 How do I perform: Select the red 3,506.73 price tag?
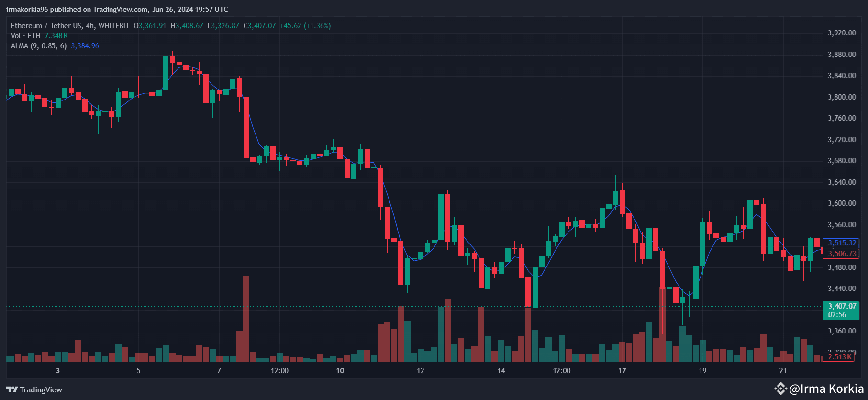pos(842,254)
